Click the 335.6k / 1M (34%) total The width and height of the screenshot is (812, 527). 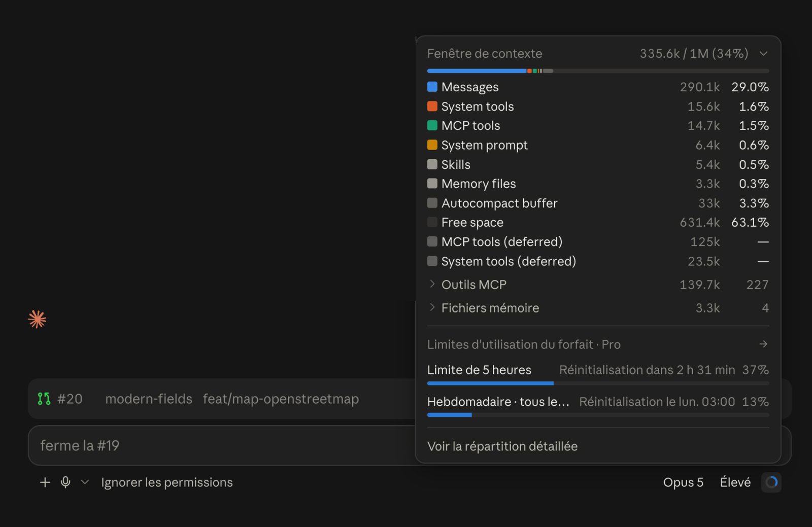(x=694, y=53)
